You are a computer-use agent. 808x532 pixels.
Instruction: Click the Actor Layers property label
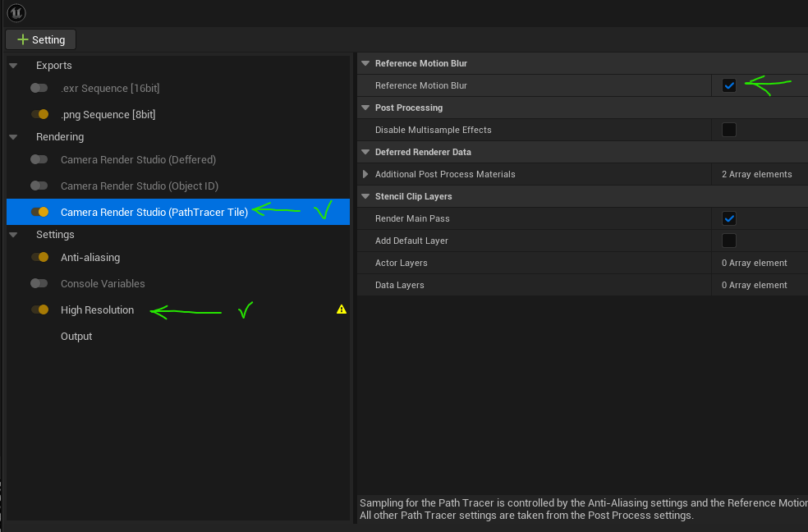[x=401, y=263]
